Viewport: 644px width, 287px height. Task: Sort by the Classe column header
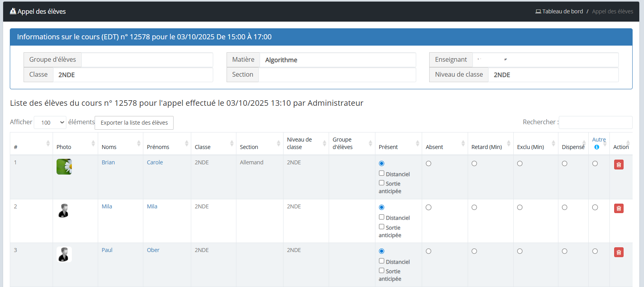[x=203, y=147]
